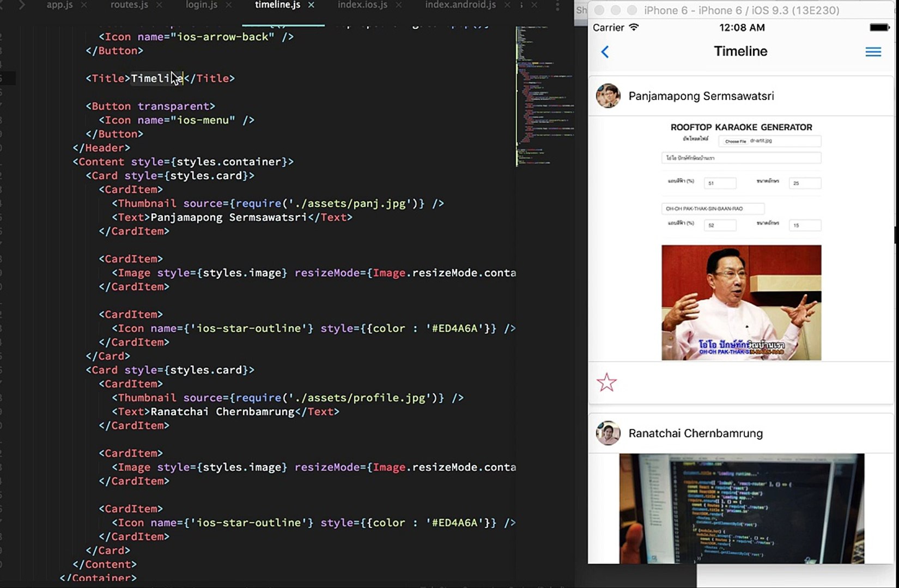Image resolution: width=899 pixels, height=588 pixels.
Task: Close the timeline.js tab
Action: pyautogui.click(x=311, y=5)
